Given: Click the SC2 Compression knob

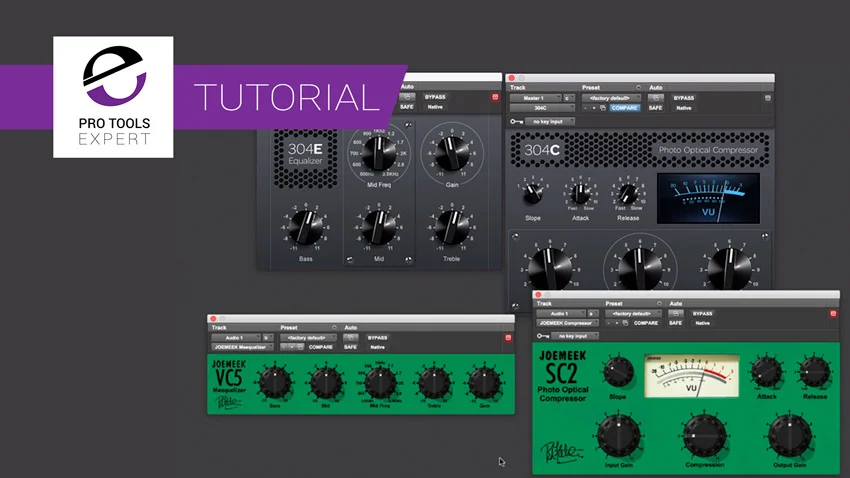Looking at the screenshot, I should click(705, 436).
